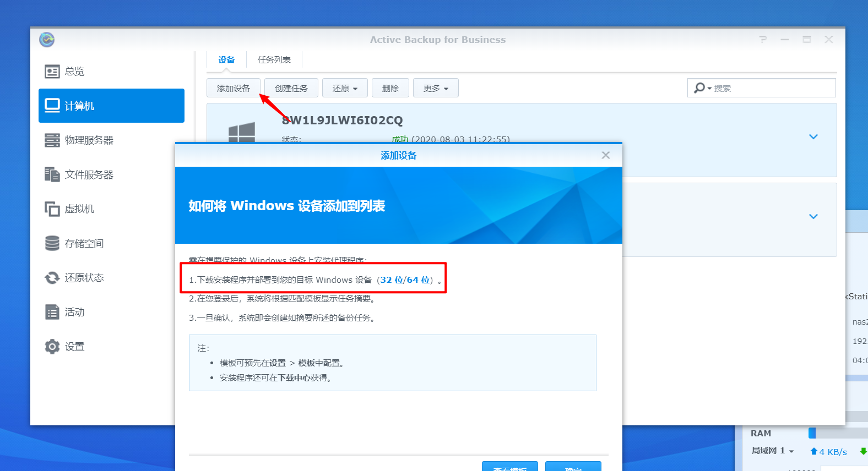Download the 32 位 installer
Screen dimensions: 868x471
pos(392,280)
